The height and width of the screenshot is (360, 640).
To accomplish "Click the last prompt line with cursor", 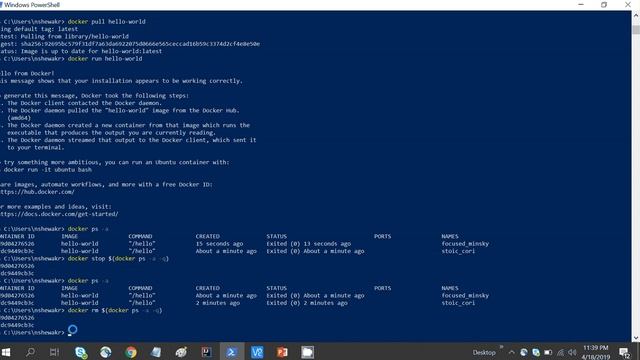I will (36, 333).
